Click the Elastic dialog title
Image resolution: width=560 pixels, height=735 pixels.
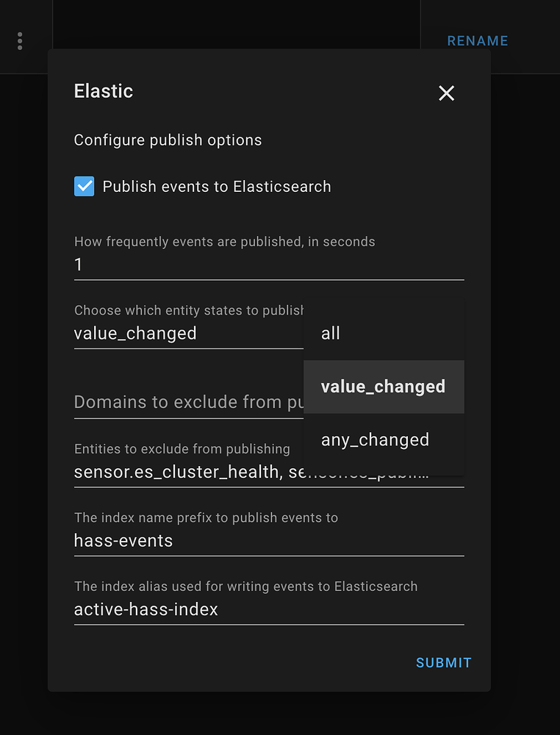coord(103,91)
